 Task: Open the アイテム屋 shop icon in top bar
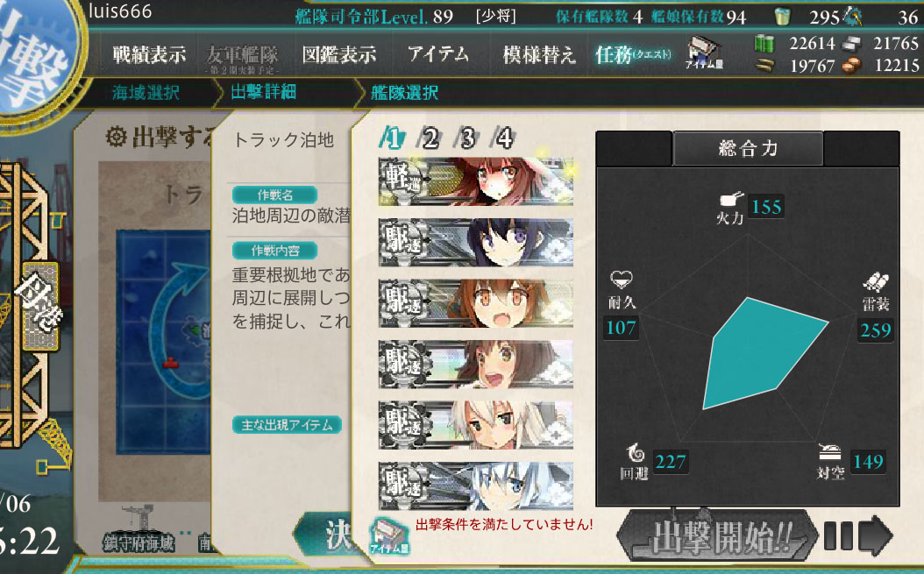tap(704, 53)
